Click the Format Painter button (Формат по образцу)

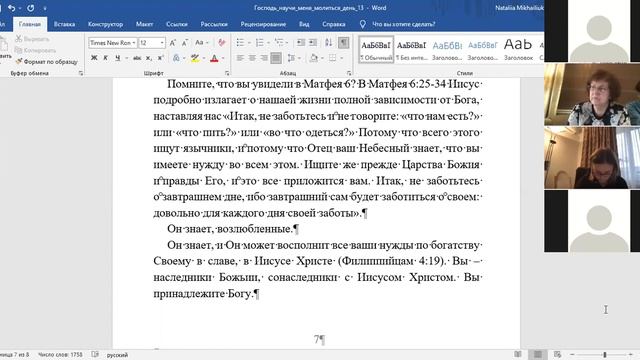click(47, 62)
